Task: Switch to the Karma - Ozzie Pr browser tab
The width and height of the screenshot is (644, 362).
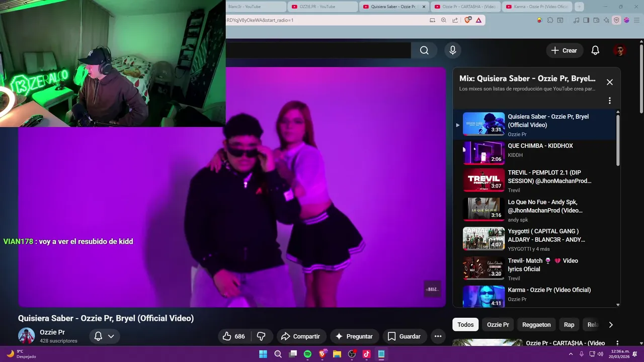Action: click(x=537, y=7)
